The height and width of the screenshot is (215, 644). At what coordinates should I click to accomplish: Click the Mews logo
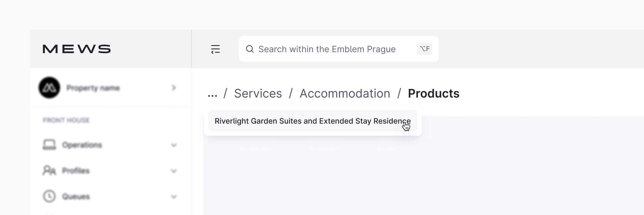pyautogui.click(x=77, y=49)
